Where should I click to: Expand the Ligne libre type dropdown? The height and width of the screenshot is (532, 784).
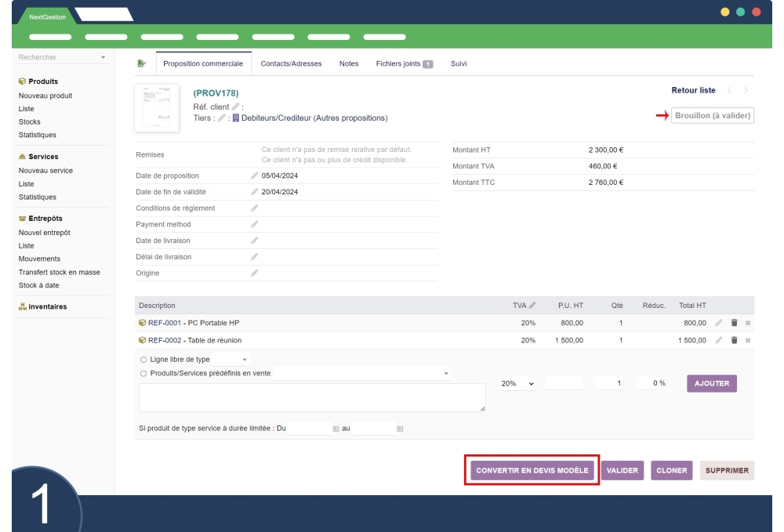pos(243,359)
